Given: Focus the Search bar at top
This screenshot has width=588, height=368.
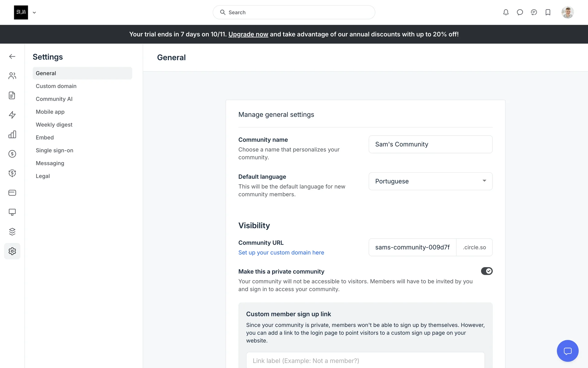Looking at the screenshot, I should point(294,12).
